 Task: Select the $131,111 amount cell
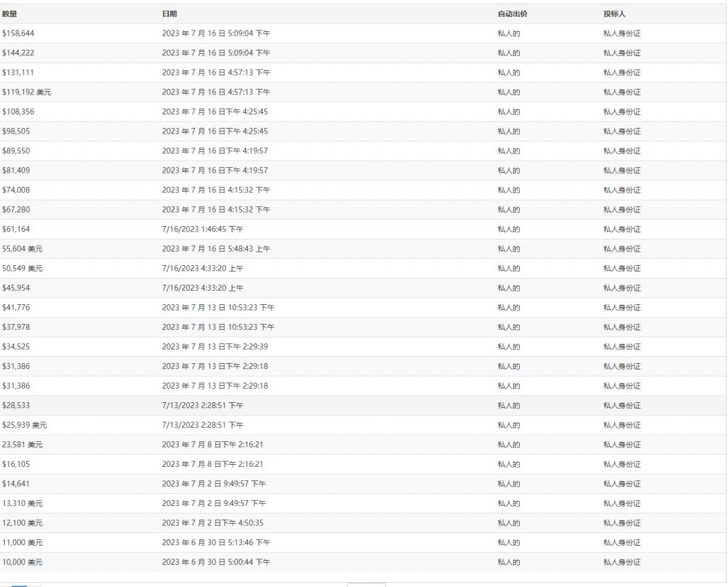point(18,72)
